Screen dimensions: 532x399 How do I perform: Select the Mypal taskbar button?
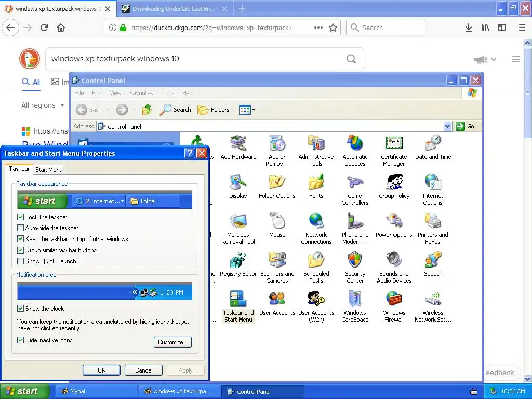(96, 391)
